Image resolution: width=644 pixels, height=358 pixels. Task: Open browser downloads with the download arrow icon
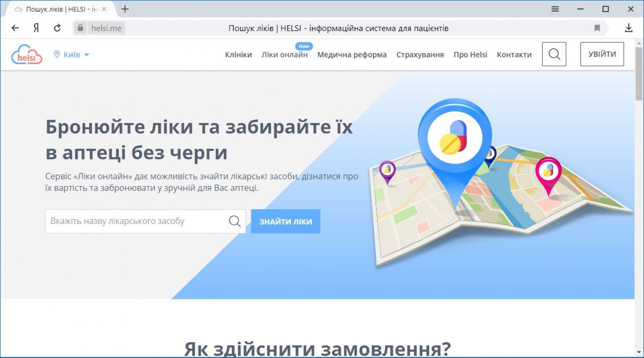pos(629,28)
